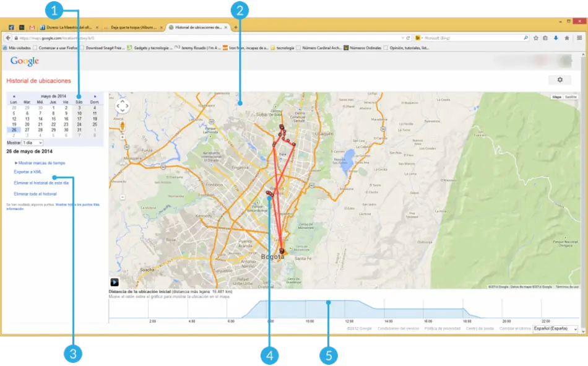Open the Números Ordinales bookmark
588x366 pixels.
click(363, 48)
